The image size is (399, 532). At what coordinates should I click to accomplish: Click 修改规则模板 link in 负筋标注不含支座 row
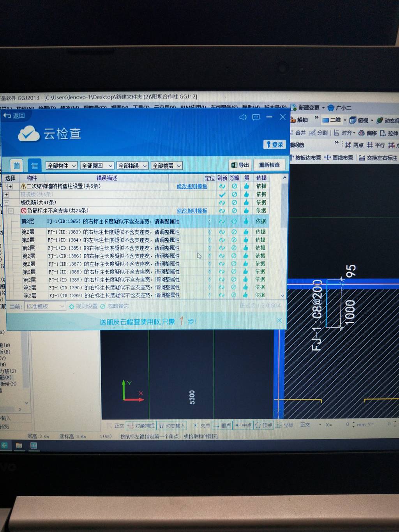[192, 211]
